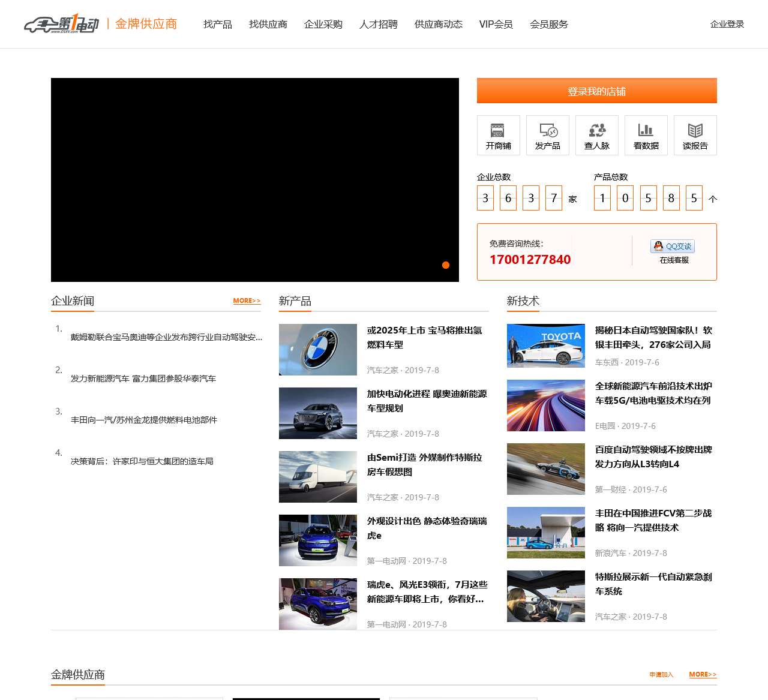Screen dimensions: 768x700
Task: Click the black banner carousel area
Action: 255,180
